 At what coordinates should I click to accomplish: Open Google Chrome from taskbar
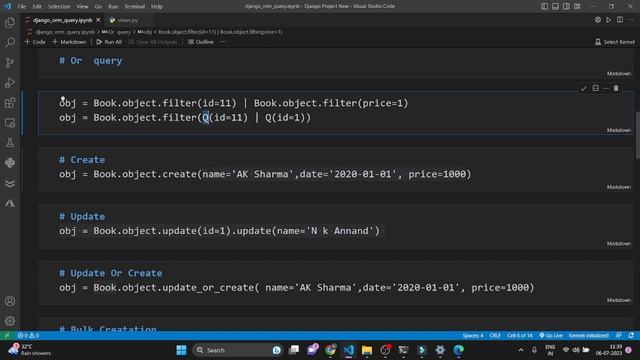tap(330, 350)
